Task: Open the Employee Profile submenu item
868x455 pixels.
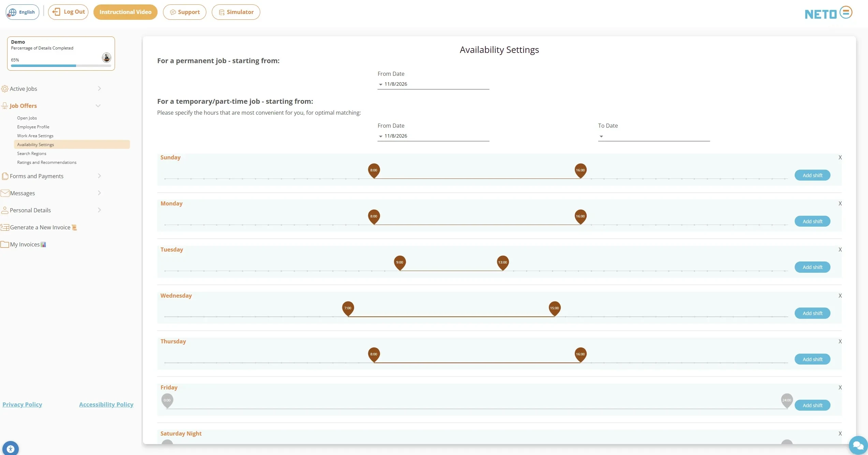Action: click(33, 127)
